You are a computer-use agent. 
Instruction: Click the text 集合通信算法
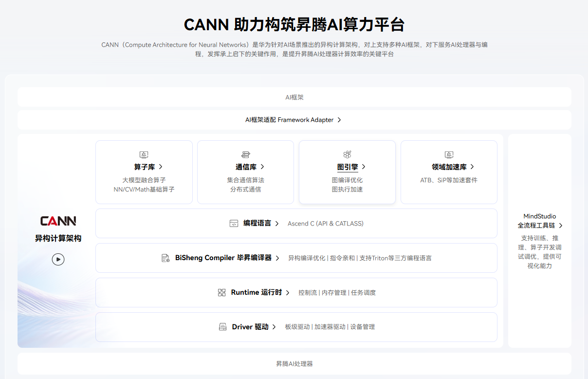coord(246,180)
